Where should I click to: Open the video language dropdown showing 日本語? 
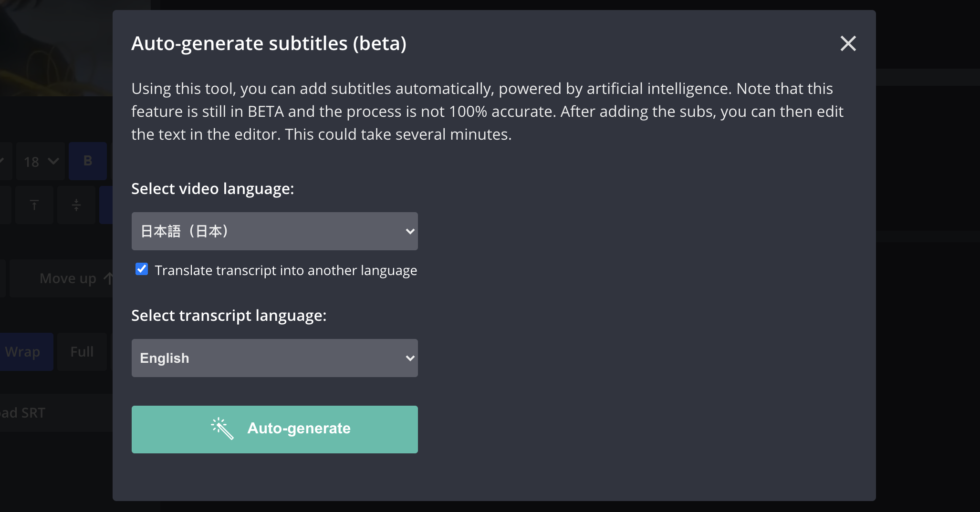(274, 231)
